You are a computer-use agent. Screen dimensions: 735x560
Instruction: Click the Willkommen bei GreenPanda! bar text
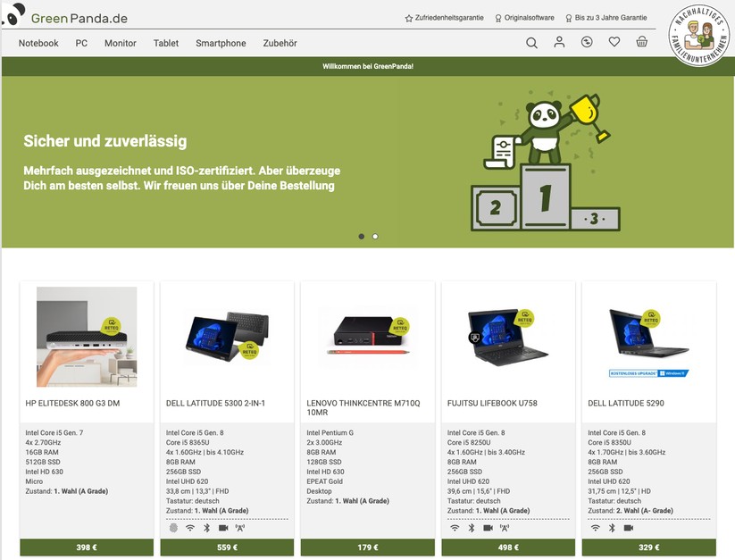368,67
